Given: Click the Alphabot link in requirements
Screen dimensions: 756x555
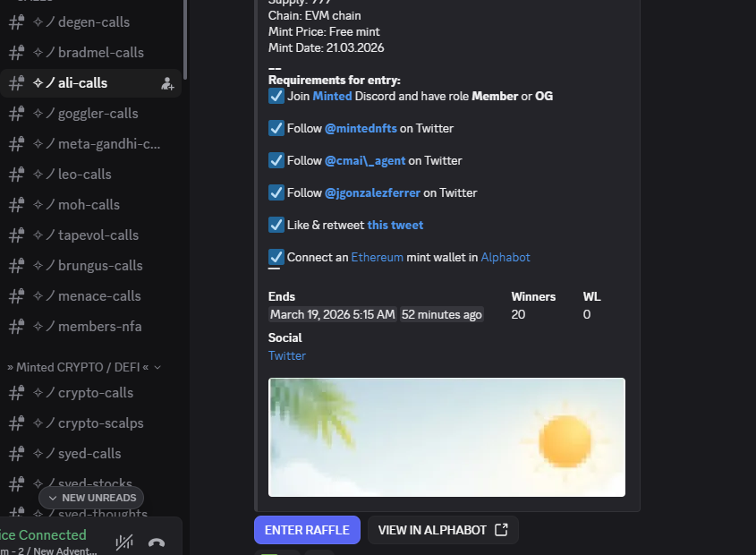Looking at the screenshot, I should pyautogui.click(x=505, y=257).
